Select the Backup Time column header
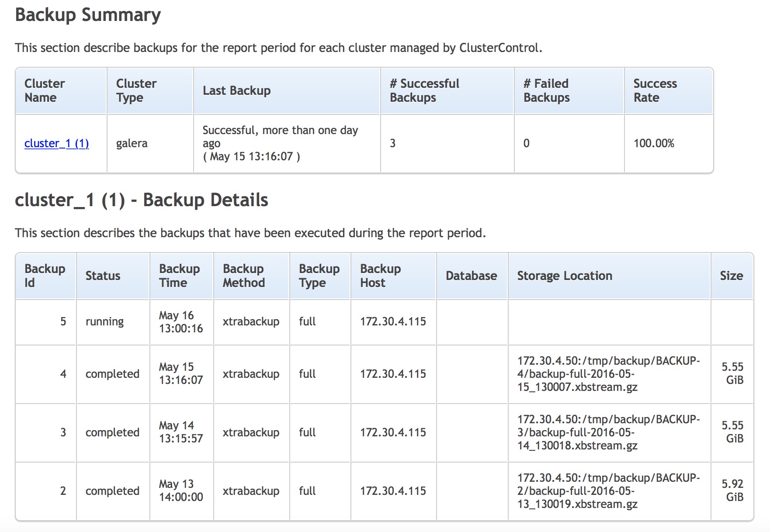 click(181, 276)
